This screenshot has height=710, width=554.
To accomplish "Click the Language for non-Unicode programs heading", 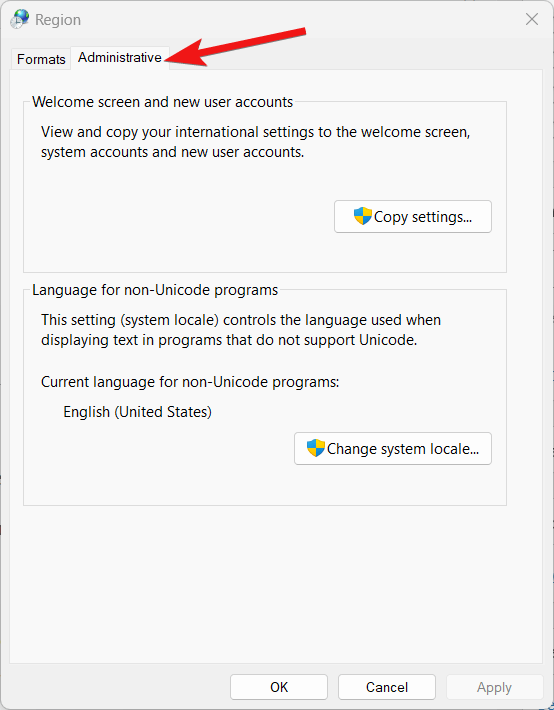I will click(155, 290).
